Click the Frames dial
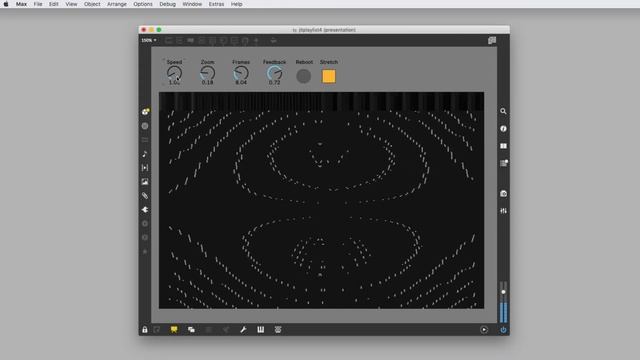 (x=241, y=73)
